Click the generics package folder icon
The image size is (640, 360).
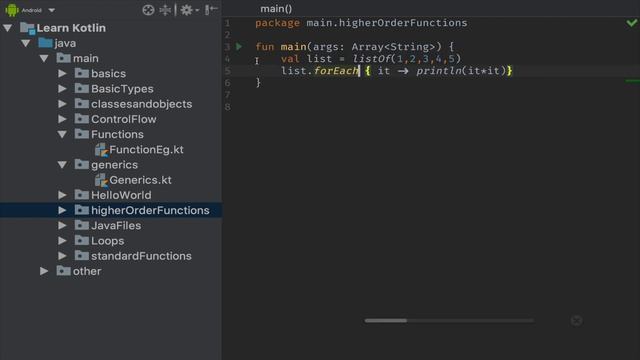click(82, 164)
